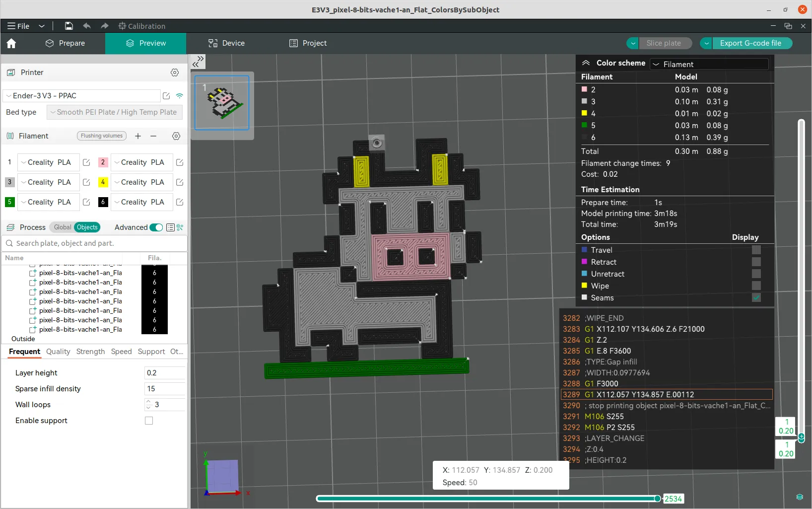812x509 pixels.
Task: Show the Flushing volumes dialog
Action: [x=101, y=136]
